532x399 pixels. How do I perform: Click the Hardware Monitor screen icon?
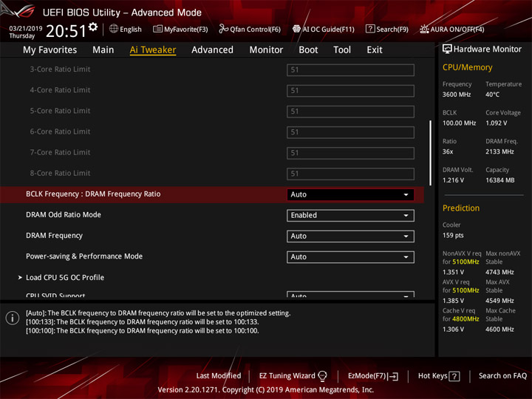(x=447, y=49)
